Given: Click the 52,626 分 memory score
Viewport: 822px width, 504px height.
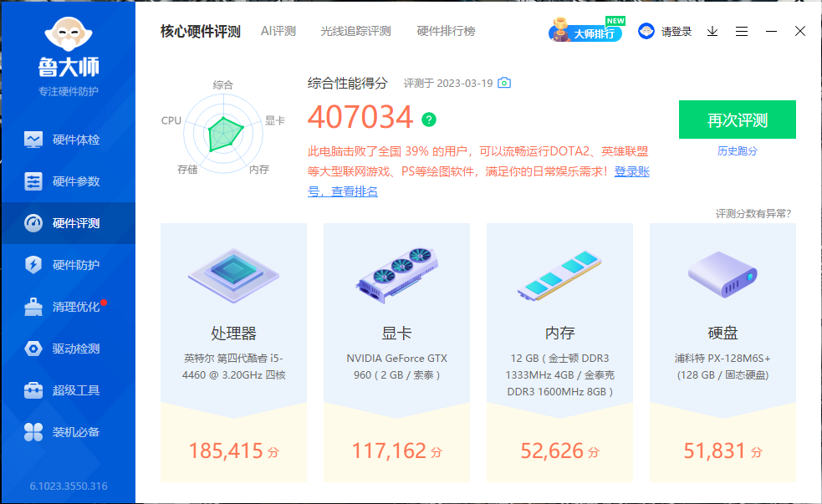Looking at the screenshot, I should (560, 451).
